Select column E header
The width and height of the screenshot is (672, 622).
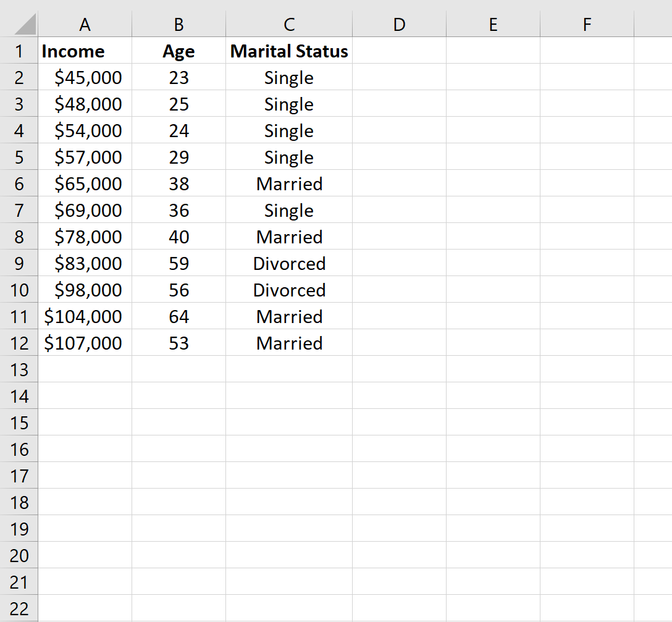pos(492,25)
